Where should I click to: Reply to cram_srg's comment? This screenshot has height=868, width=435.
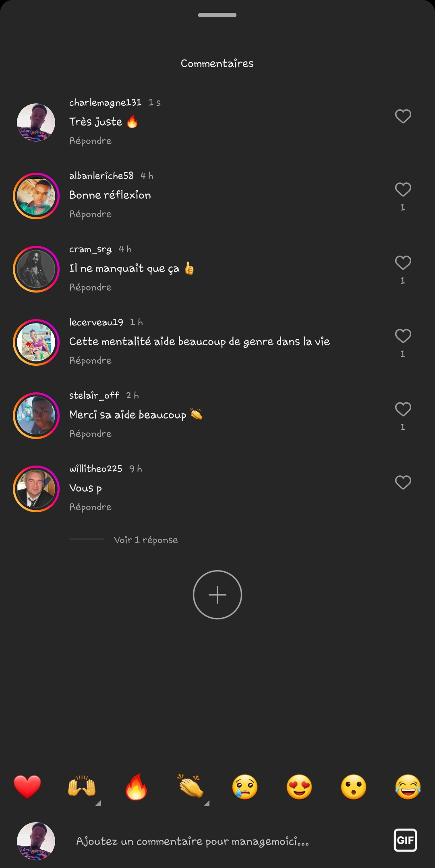pos(90,287)
